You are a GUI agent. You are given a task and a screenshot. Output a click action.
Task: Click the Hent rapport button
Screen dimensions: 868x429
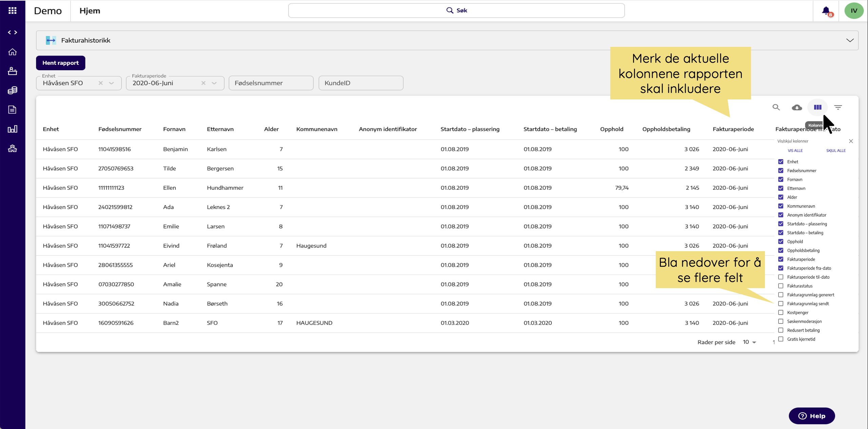pyautogui.click(x=61, y=63)
